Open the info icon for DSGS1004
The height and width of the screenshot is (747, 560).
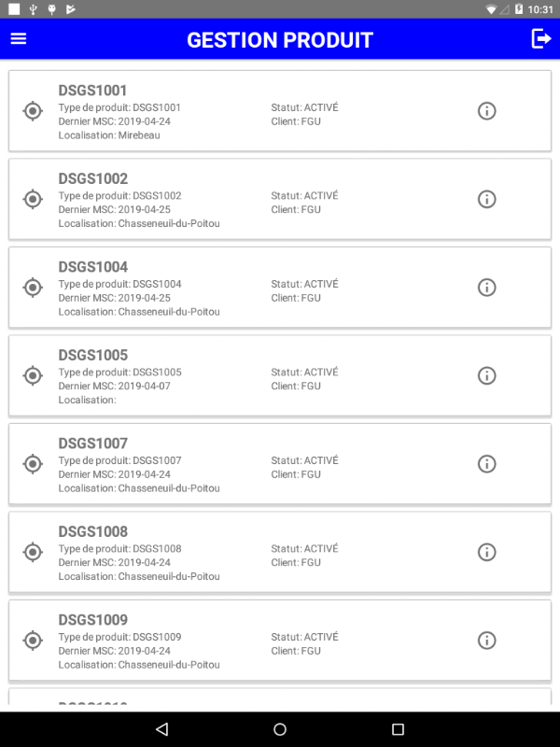point(486,288)
